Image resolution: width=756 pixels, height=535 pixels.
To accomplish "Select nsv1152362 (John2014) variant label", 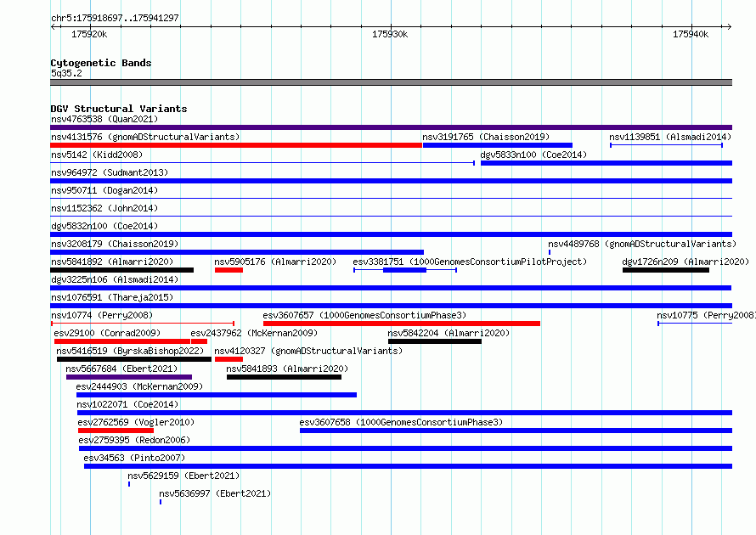I will pos(104,208).
